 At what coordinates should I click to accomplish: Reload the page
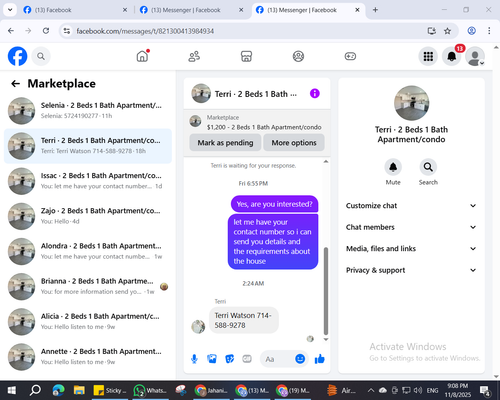coord(46,31)
